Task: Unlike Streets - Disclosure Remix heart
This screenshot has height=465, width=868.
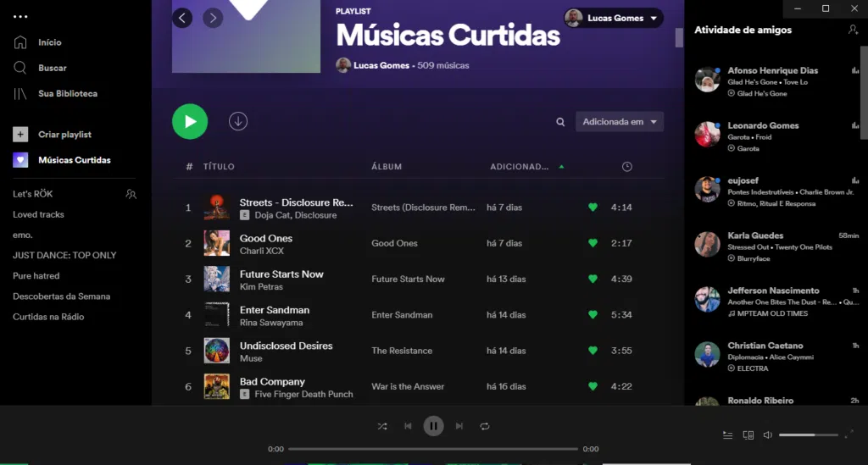Action: coord(593,208)
